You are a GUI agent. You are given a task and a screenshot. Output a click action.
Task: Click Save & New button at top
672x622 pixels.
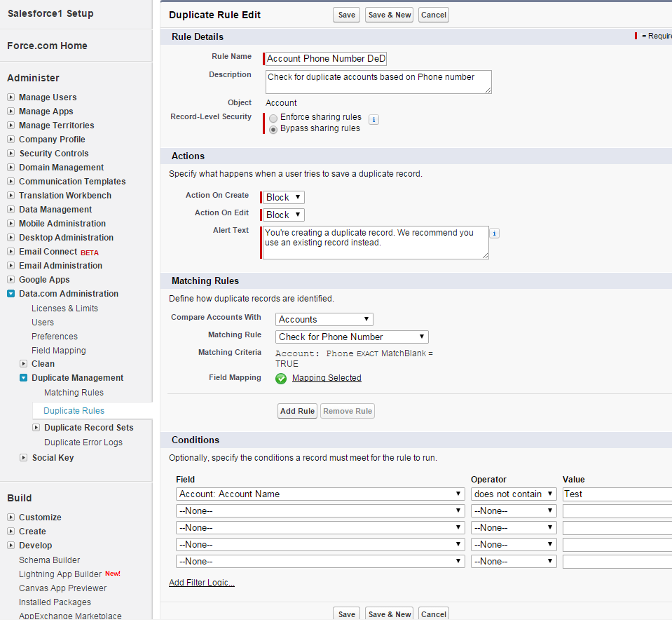[389, 15]
